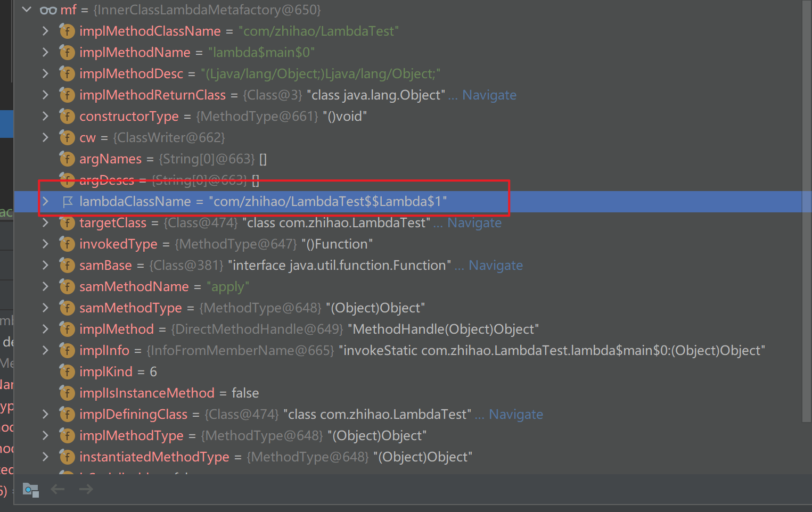The height and width of the screenshot is (512, 812).
Task: Navigate to implMethodReturnClass java.lang.Object
Action: tap(489, 95)
